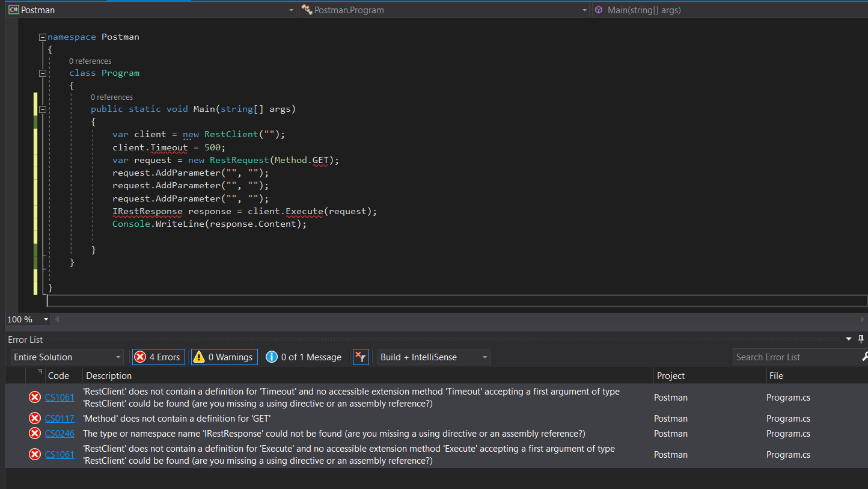868x489 pixels.
Task: Open the Error List window options arrow
Action: click(849, 340)
